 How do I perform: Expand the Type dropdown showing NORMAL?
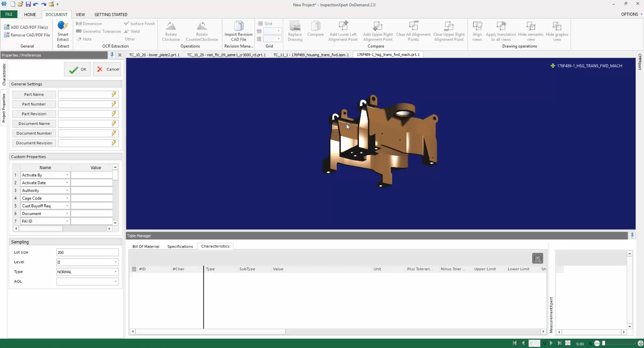click(x=115, y=272)
